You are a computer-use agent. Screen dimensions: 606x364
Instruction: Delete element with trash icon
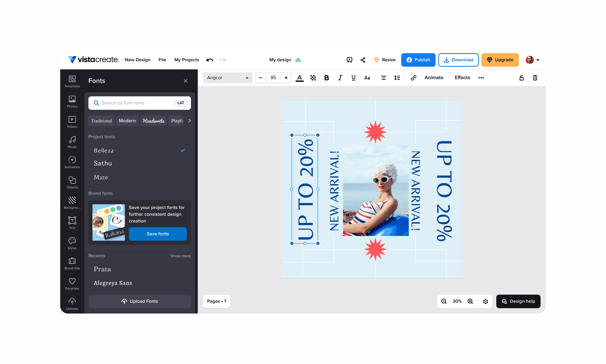(x=535, y=78)
